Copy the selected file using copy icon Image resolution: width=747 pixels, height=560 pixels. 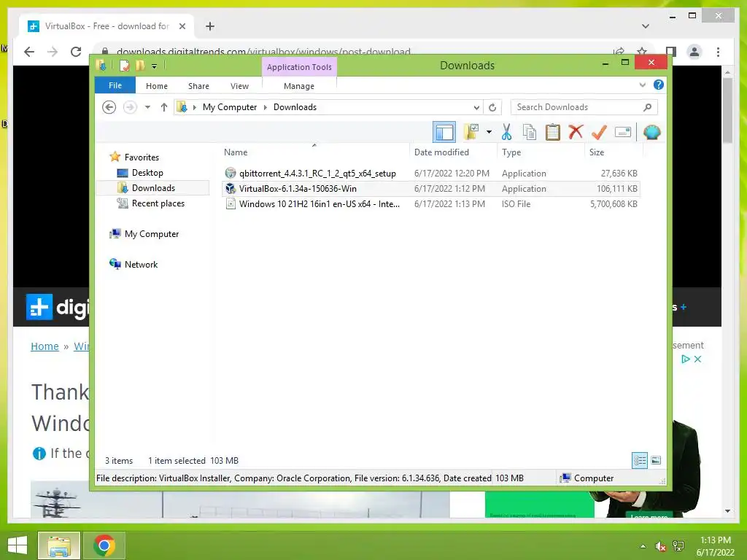coord(530,132)
